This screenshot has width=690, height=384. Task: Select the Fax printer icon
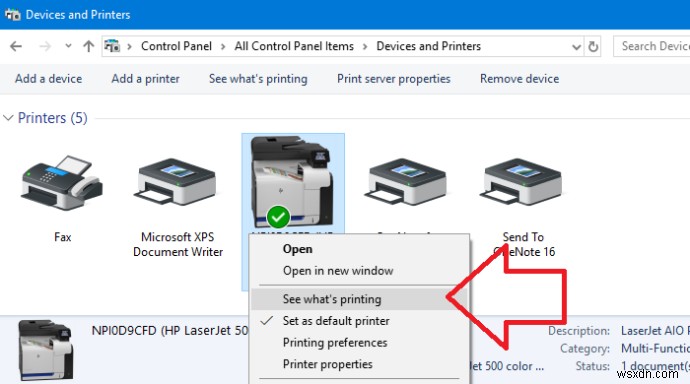(62, 182)
